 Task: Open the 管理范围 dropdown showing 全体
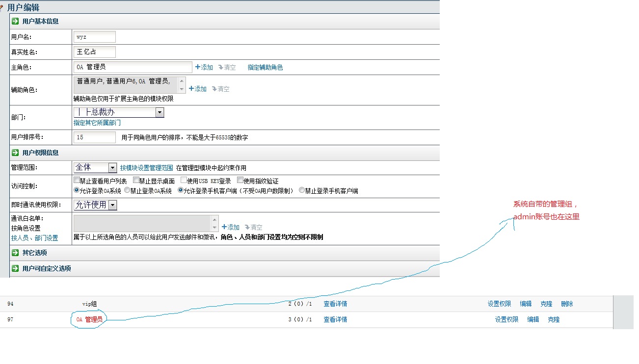click(112, 168)
